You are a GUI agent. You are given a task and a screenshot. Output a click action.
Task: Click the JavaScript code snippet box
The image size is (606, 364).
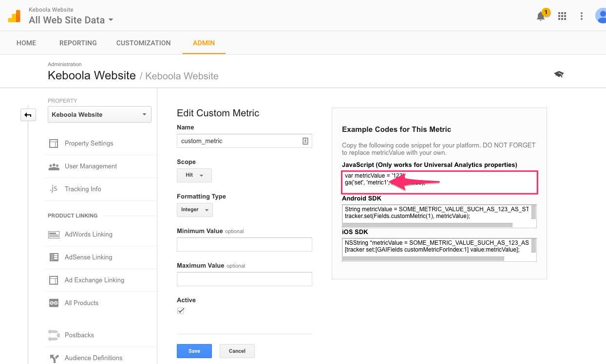coord(439,182)
